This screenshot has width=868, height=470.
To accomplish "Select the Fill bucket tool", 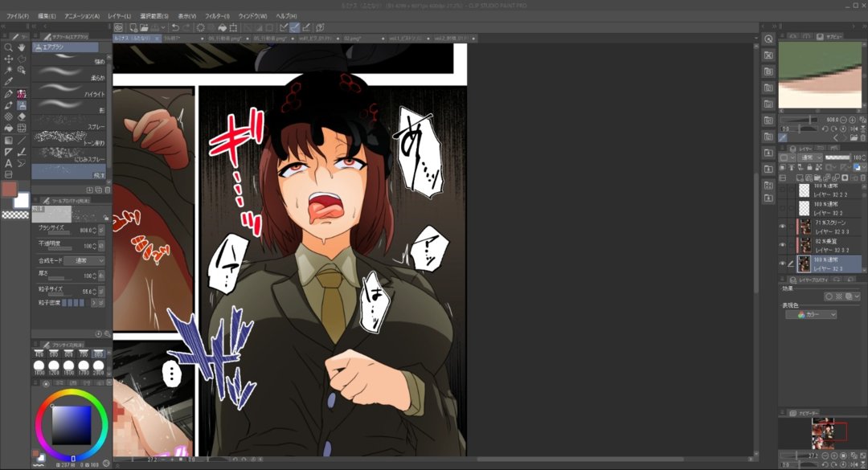I will tap(8, 128).
